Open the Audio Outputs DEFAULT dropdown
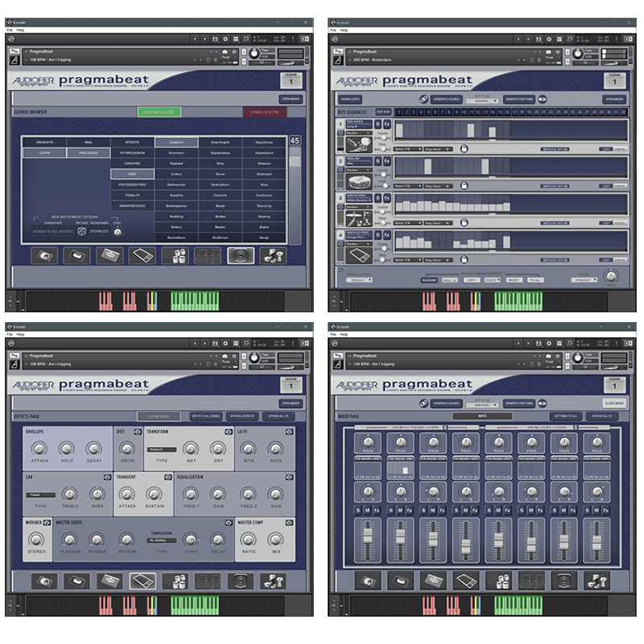 click(359, 280)
